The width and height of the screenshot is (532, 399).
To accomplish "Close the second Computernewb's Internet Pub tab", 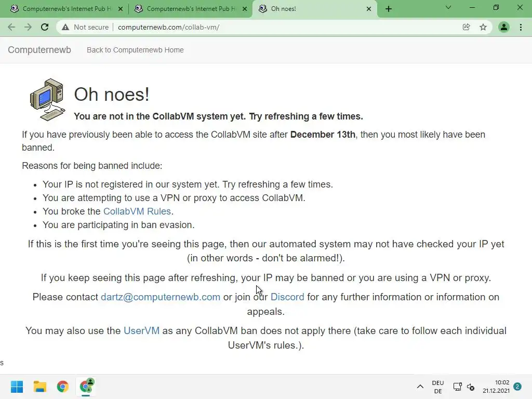I will coord(245,9).
